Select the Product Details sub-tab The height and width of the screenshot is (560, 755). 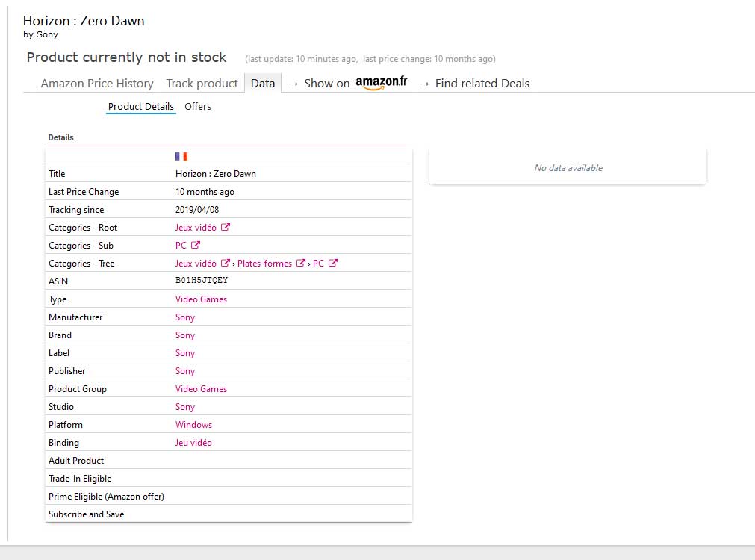tap(140, 107)
